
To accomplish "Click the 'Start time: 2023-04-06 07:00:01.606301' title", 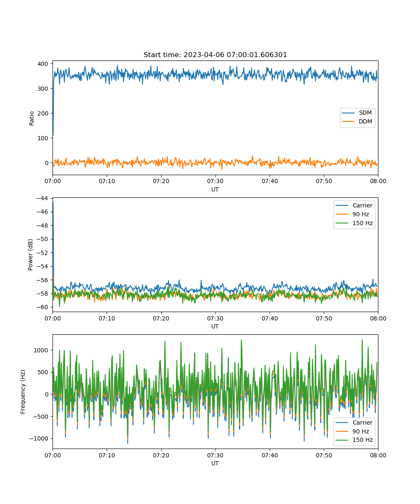I will 215,55.
